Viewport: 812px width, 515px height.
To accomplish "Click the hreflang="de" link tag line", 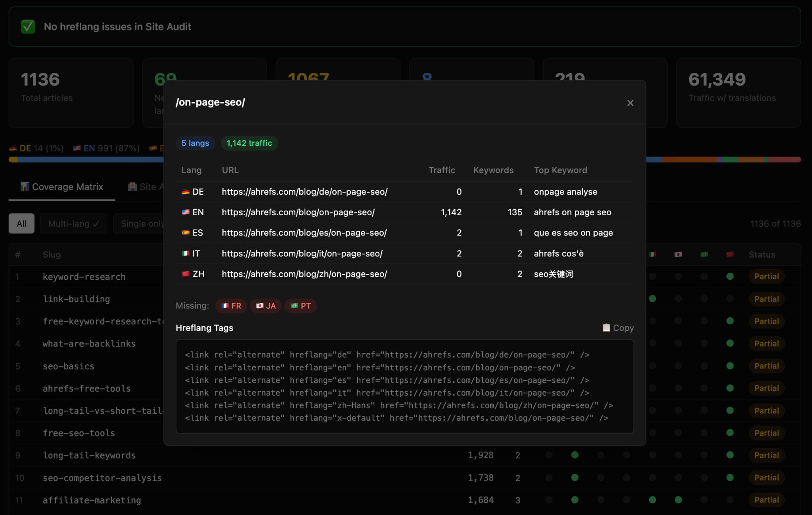I will [x=387, y=355].
